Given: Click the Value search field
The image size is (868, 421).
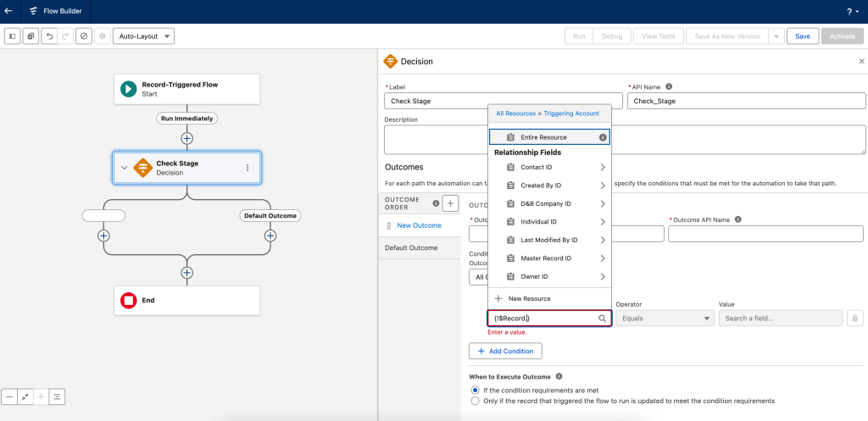Looking at the screenshot, I should [781, 319].
